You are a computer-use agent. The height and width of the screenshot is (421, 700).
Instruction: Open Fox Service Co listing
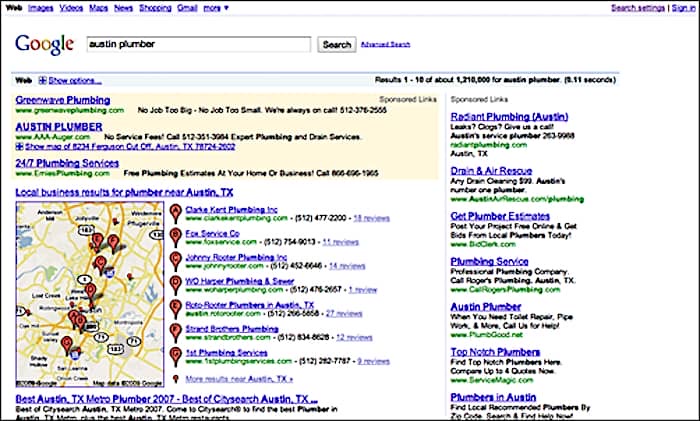(212, 233)
